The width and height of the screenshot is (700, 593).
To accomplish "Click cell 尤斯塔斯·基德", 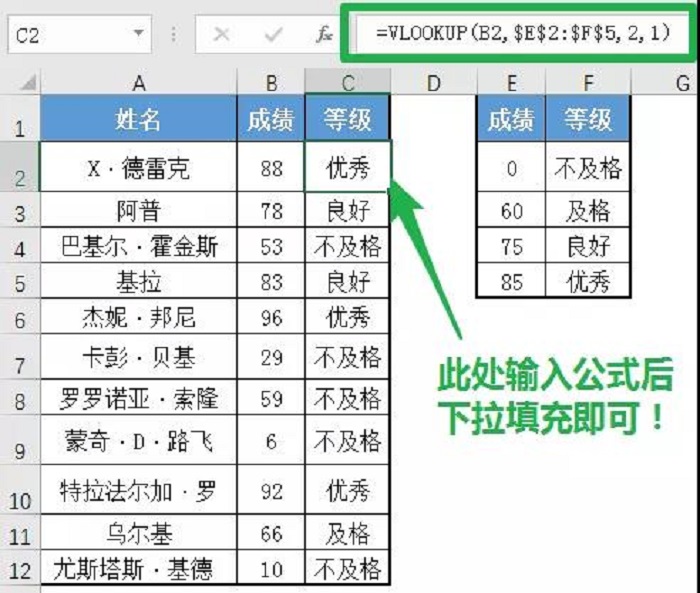I will tap(138, 567).
